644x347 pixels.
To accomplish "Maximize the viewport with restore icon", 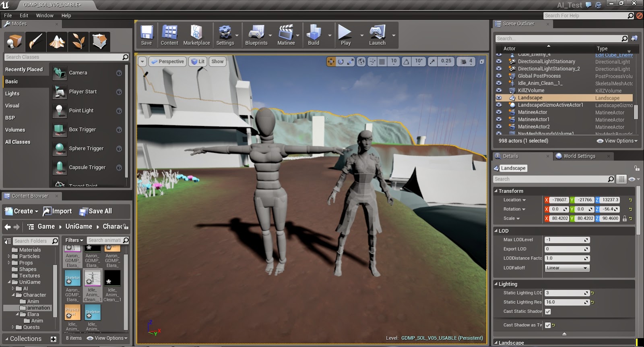I will tap(482, 62).
